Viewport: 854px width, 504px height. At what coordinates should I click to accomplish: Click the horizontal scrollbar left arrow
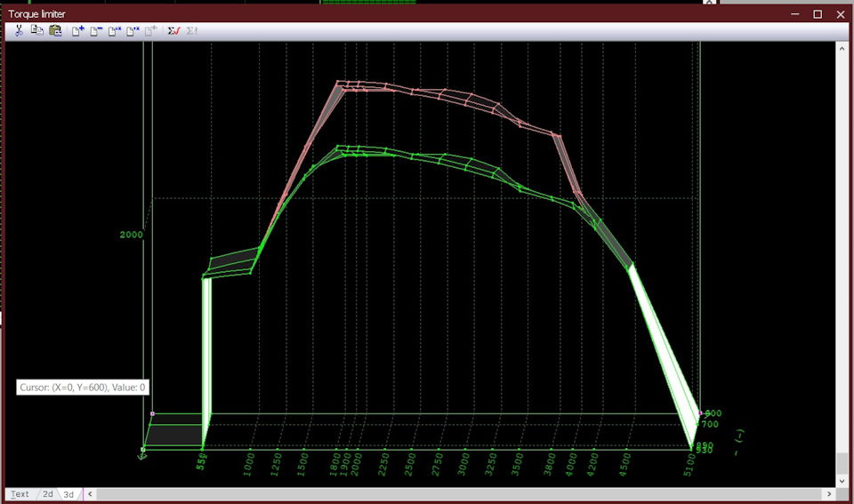(90, 494)
